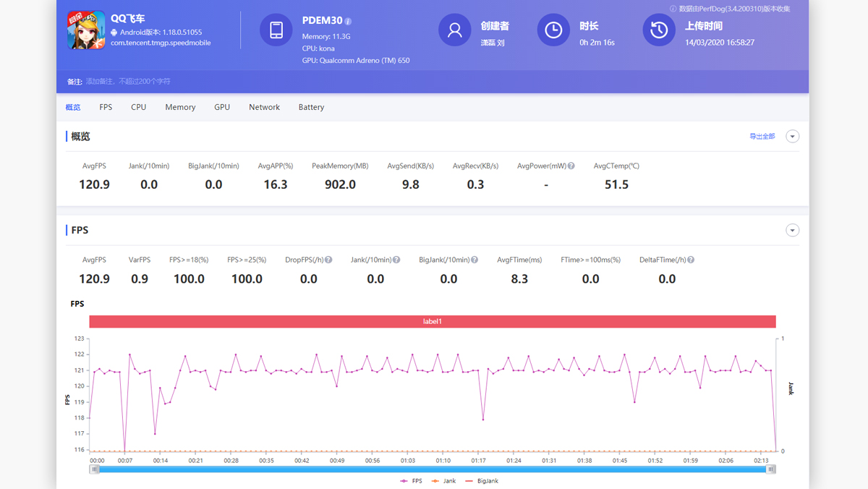Click the DeltaFTime(/h) help icon

point(691,260)
